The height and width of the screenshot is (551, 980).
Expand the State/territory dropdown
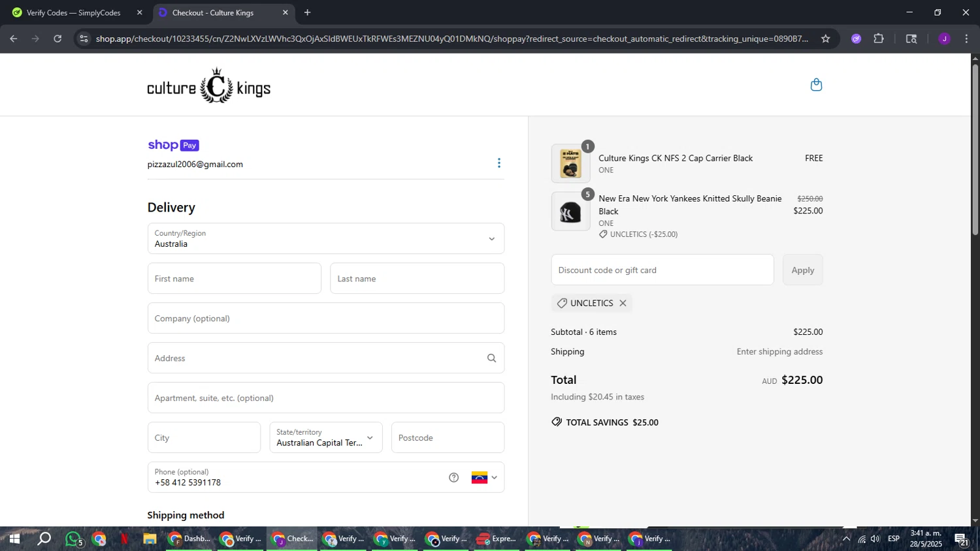(325, 437)
